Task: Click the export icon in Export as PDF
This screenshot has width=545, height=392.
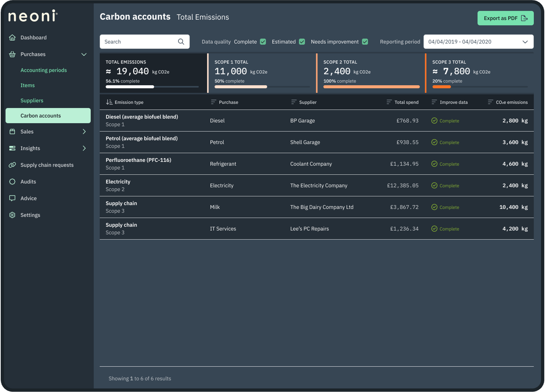Action: (x=524, y=18)
